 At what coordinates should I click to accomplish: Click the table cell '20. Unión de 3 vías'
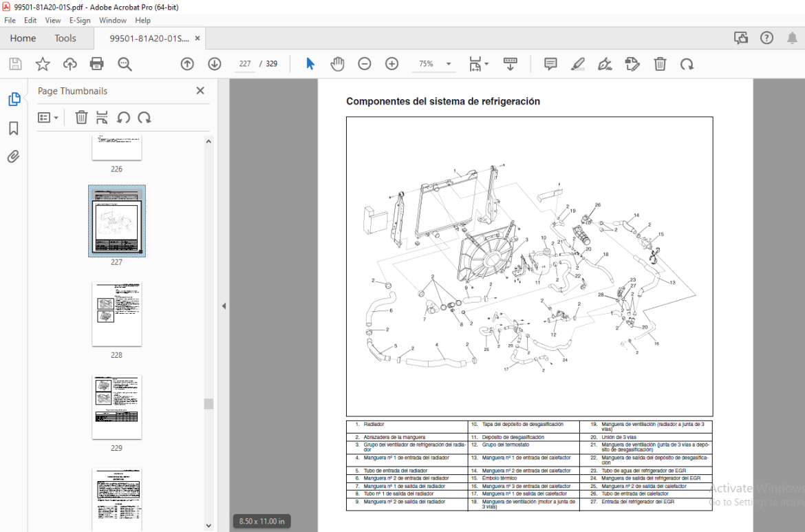tap(646, 437)
